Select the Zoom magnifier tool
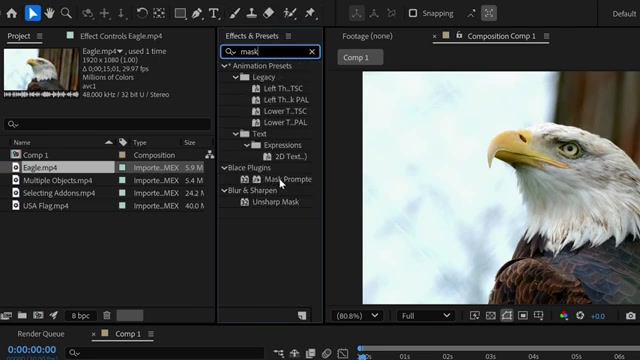The width and height of the screenshot is (640, 360). click(66, 13)
